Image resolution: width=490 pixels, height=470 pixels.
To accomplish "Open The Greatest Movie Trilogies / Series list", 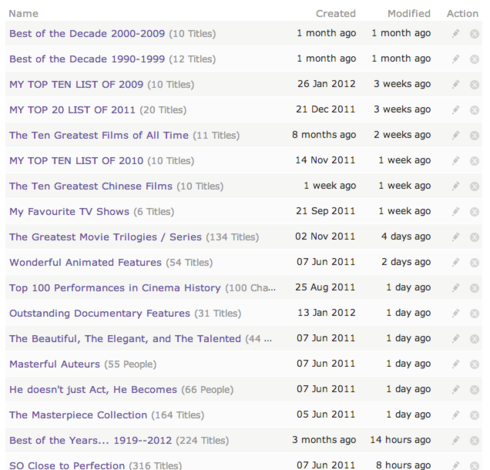I will [105, 237].
